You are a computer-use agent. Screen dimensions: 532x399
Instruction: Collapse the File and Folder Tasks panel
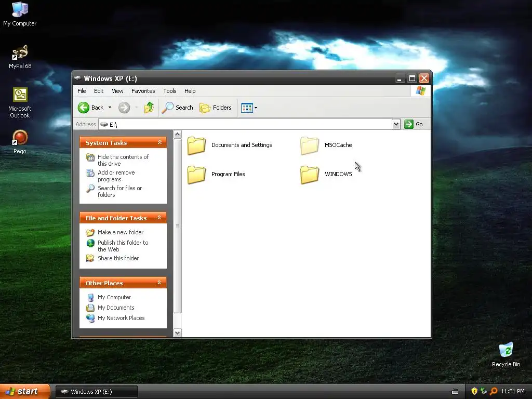[x=159, y=218]
